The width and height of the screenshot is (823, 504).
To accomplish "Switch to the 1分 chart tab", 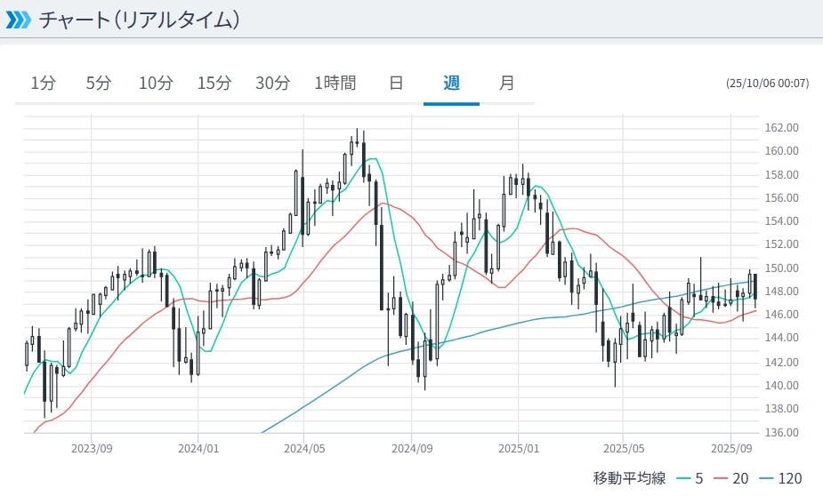I will pyautogui.click(x=43, y=84).
